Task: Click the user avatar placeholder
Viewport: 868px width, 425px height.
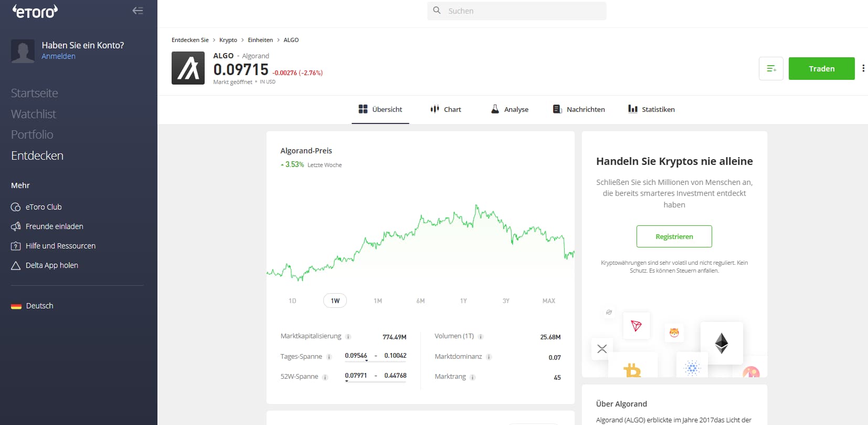Action: 23,51
